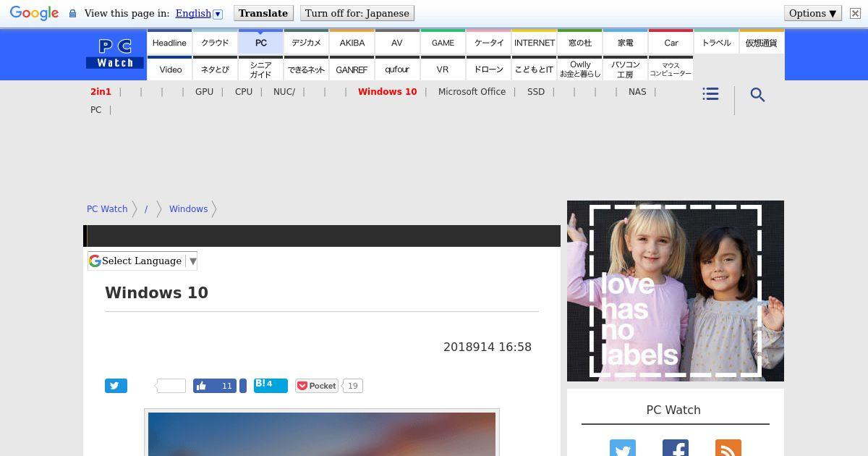The width and height of the screenshot is (868, 456).
Task: Click the PC Watch breadcrumb link
Action: [107, 209]
